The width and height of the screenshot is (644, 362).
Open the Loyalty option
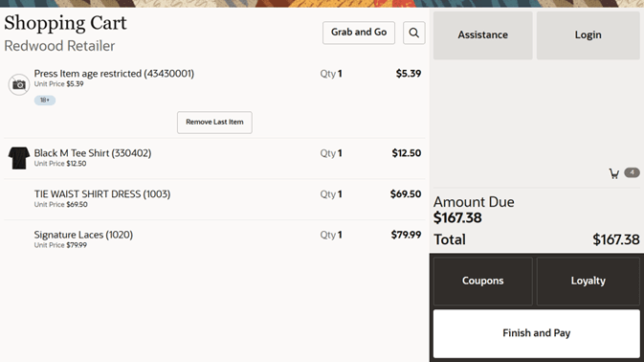click(x=588, y=281)
